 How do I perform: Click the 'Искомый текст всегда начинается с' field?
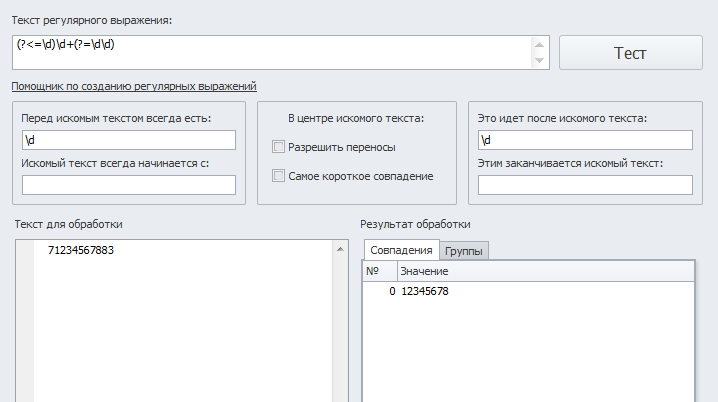pos(129,185)
